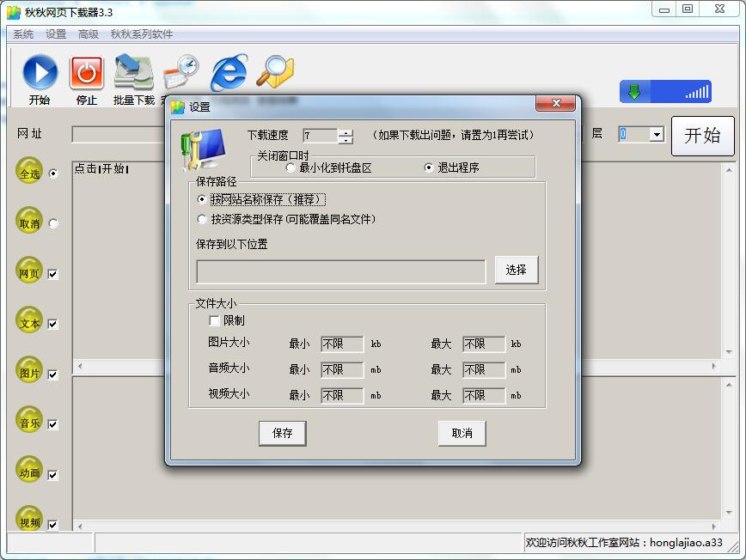Click the 音乐 (Music) sidebar icon
The width and height of the screenshot is (746, 560).
pyautogui.click(x=29, y=423)
